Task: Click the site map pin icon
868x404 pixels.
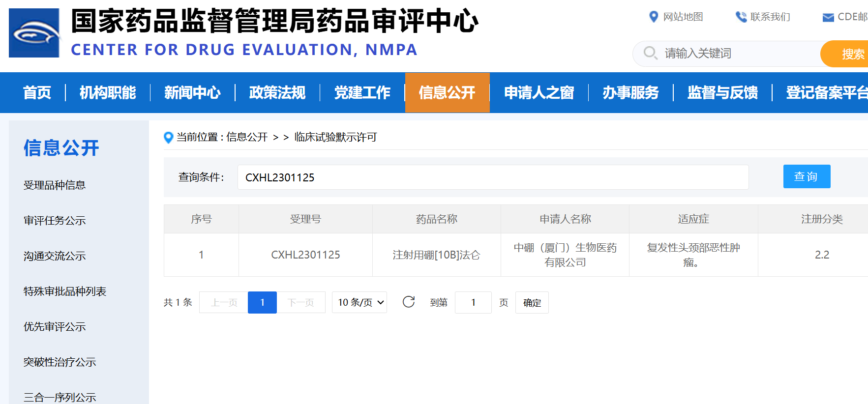Action: coord(654,17)
